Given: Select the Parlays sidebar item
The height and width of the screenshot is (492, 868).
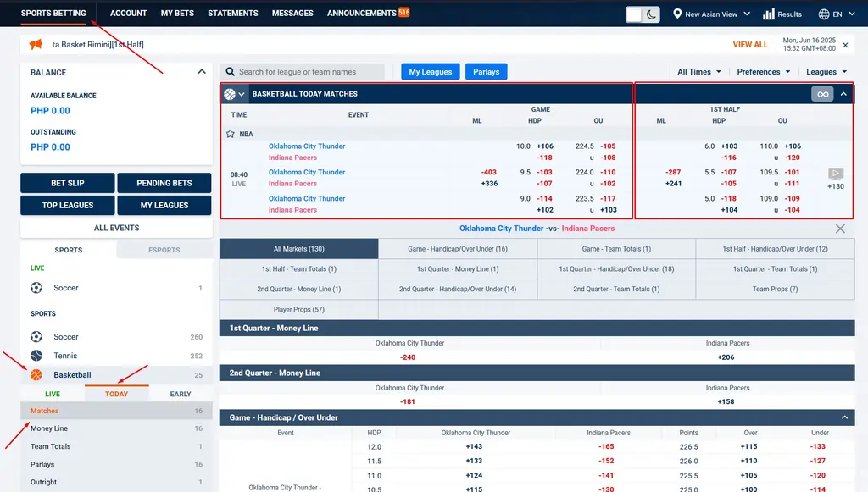Looking at the screenshot, I should click(116, 464).
